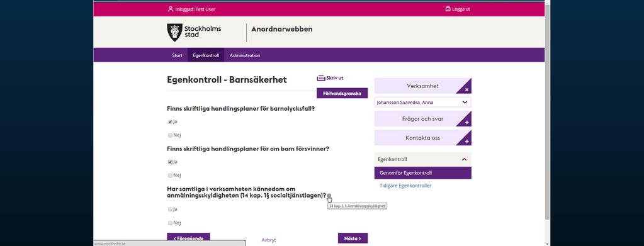This screenshot has width=644, height=246.
Task: Uncheck Ja for om barn försvinner
Action: pos(170,162)
